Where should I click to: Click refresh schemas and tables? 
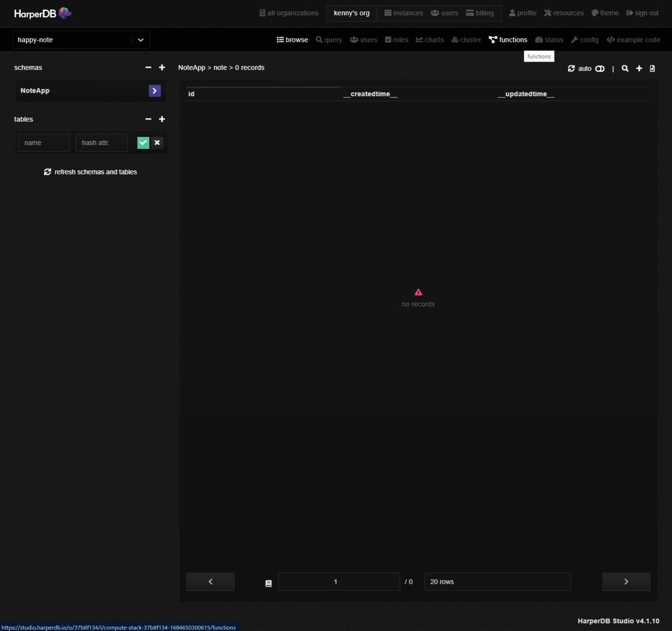point(90,172)
